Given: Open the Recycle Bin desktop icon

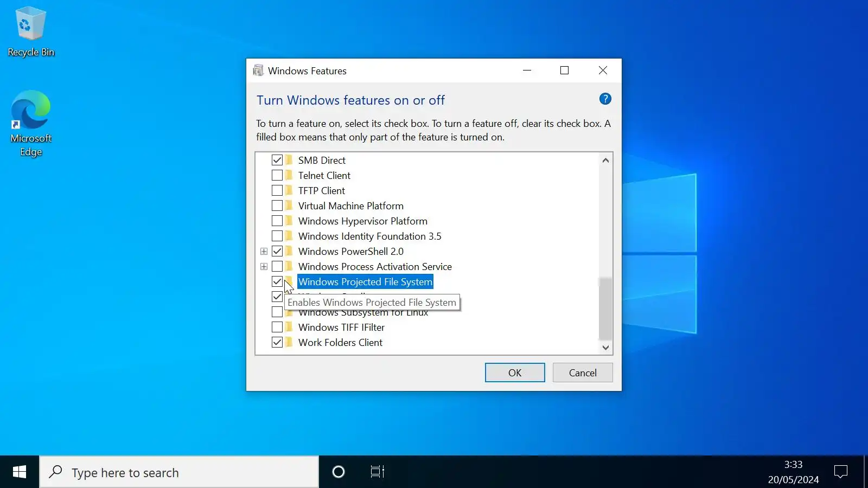Looking at the screenshot, I should tap(31, 31).
